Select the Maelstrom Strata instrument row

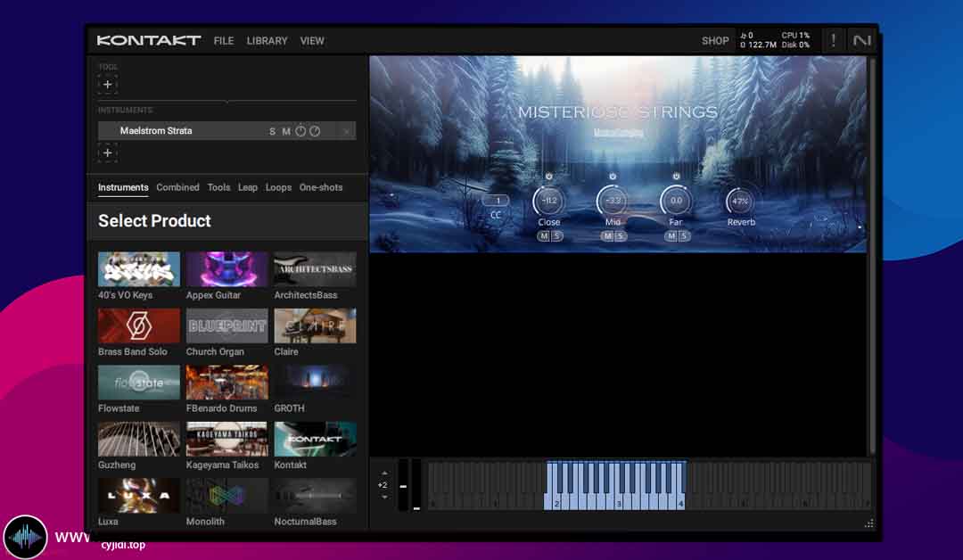point(226,131)
